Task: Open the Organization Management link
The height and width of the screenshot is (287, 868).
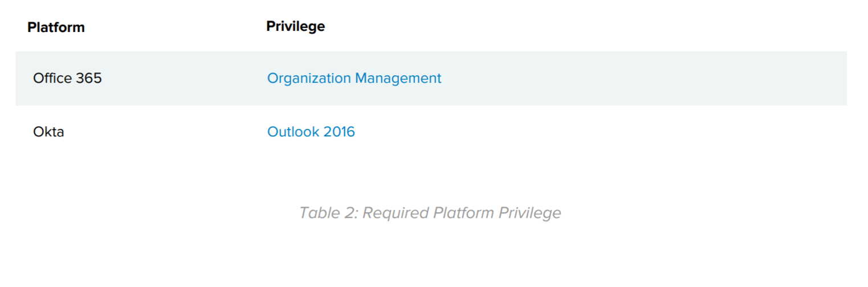Action: pyautogui.click(x=354, y=78)
